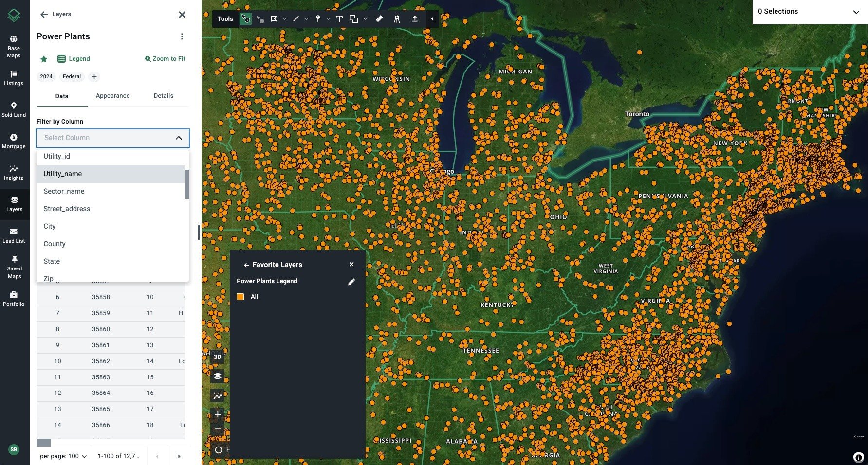Click the orange All legend swatch
Image resolution: width=868 pixels, height=465 pixels.
pyautogui.click(x=240, y=297)
